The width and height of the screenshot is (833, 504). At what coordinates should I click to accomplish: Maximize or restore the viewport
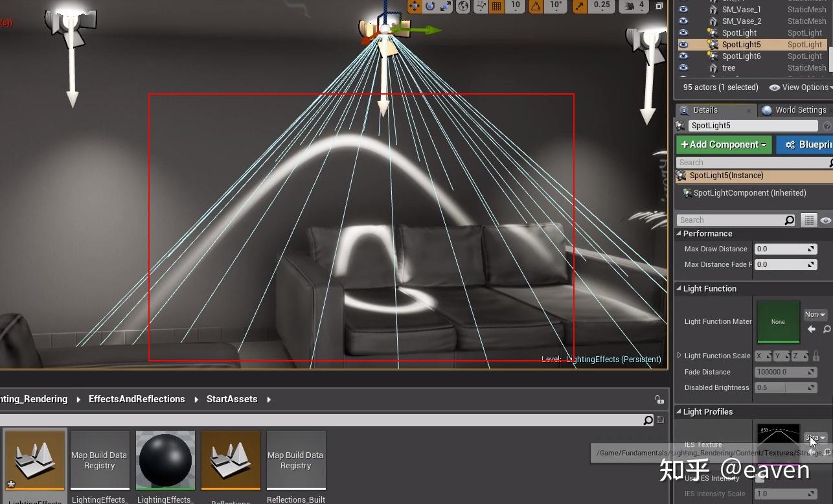click(659, 6)
